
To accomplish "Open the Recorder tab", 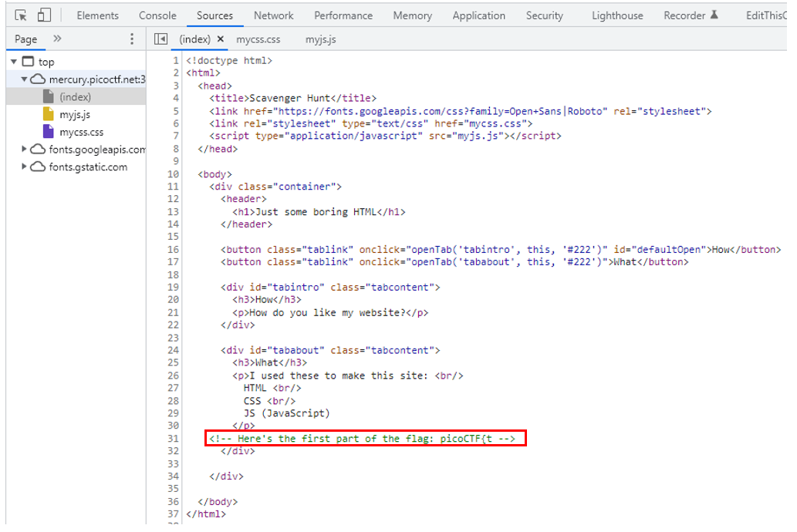I will coord(684,15).
